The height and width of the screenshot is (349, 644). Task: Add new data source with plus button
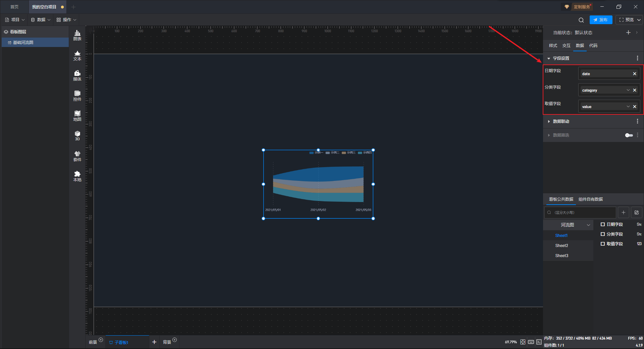click(623, 212)
